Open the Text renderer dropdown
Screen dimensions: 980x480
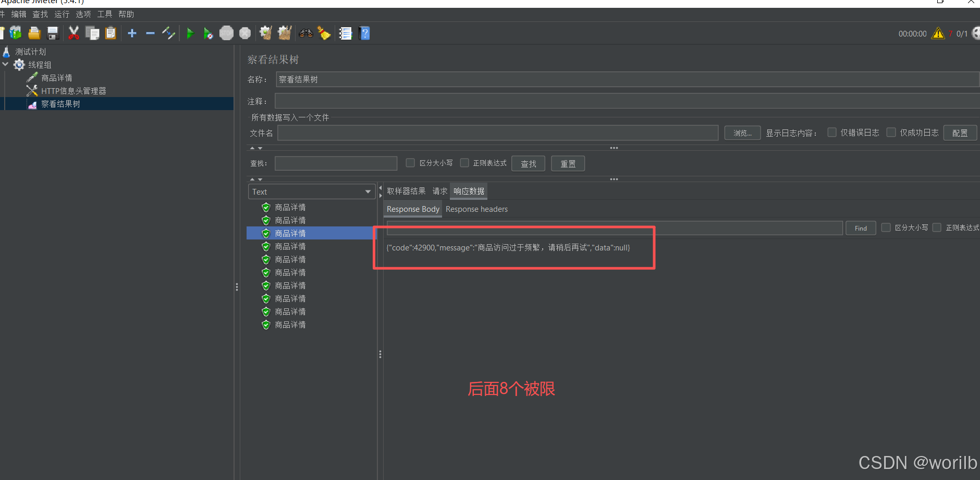coord(312,191)
